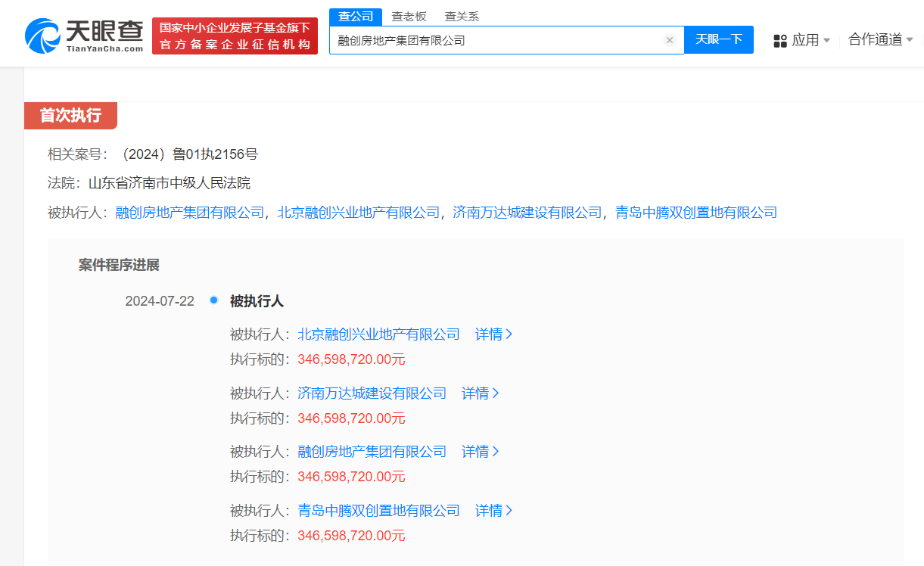924x566 pixels.
Task: Switch to the 查老板 tab
Action: point(409,16)
